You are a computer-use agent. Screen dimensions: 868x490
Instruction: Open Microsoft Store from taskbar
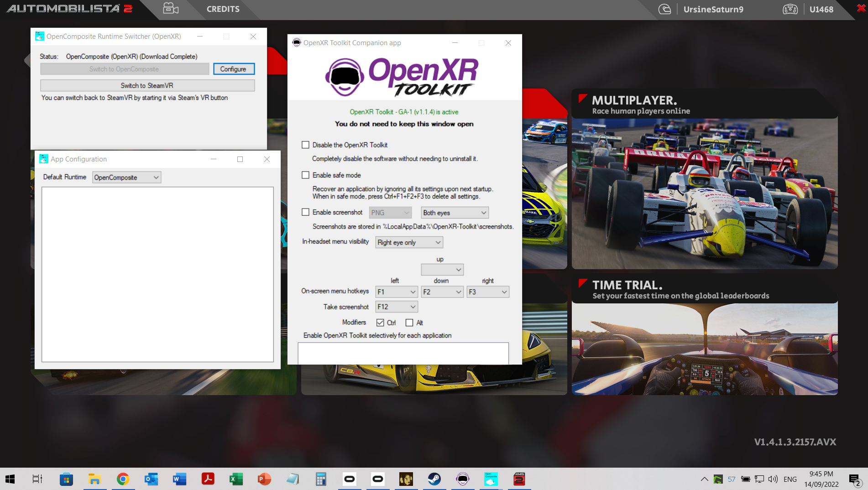tap(66, 479)
